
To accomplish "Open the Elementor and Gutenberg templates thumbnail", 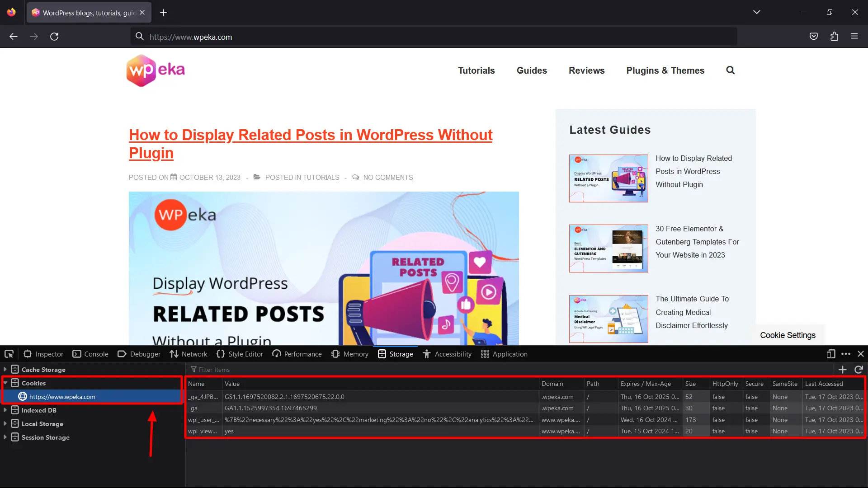I will (609, 249).
